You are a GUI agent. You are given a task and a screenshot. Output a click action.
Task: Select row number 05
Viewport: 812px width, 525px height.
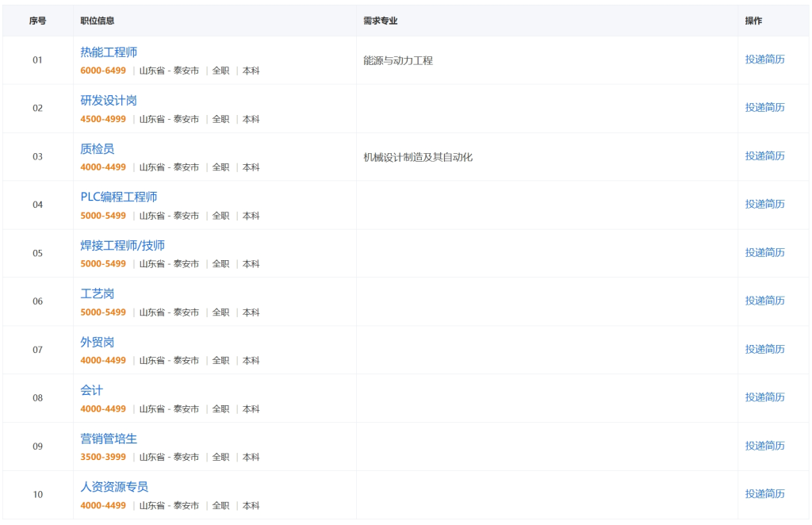coord(38,253)
